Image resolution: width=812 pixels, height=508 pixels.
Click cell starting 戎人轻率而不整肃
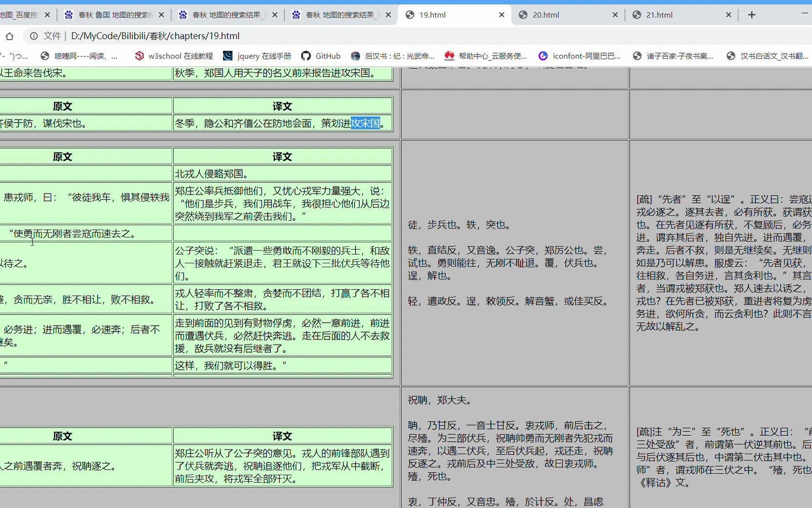pyautogui.click(x=283, y=299)
